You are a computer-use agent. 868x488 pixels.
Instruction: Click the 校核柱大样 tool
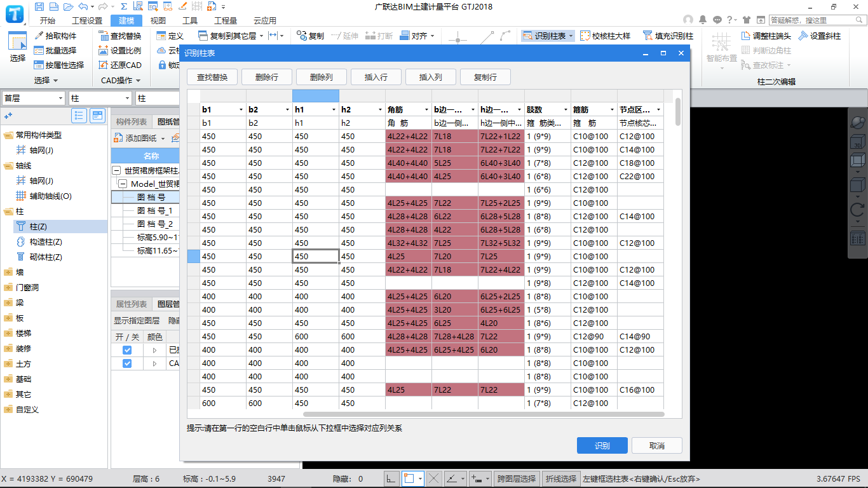(x=605, y=36)
